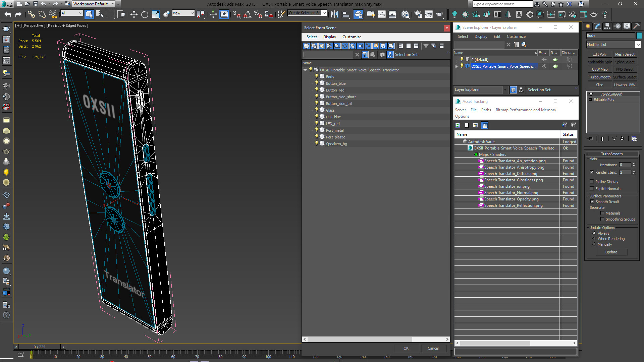Open the Curve Editor icon
Viewport: 644px width, 362px height.
click(382, 14)
